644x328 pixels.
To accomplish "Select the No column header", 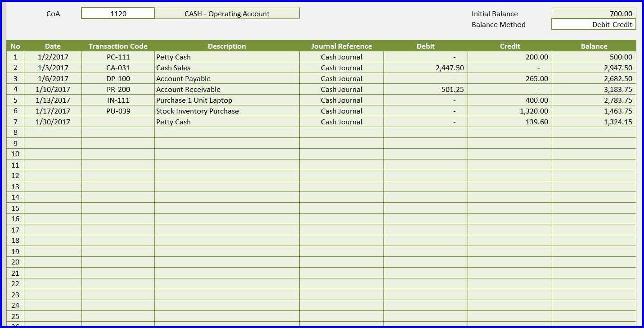I will tap(15, 46).
